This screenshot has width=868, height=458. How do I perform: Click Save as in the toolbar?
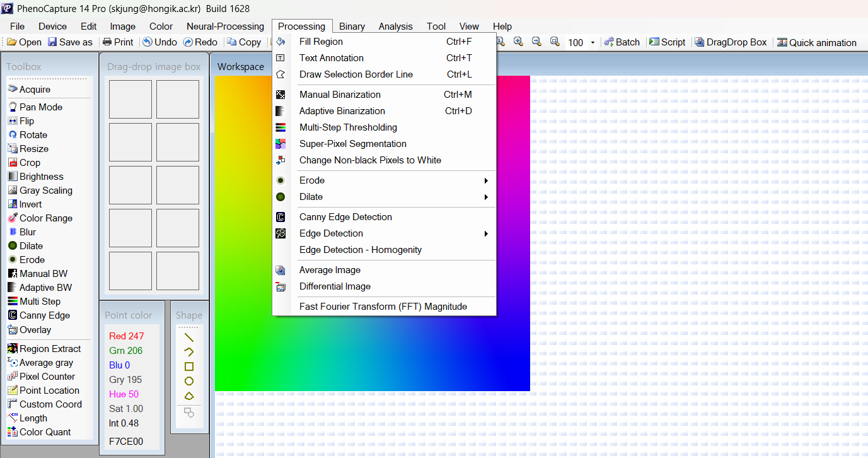click(70, 42)
